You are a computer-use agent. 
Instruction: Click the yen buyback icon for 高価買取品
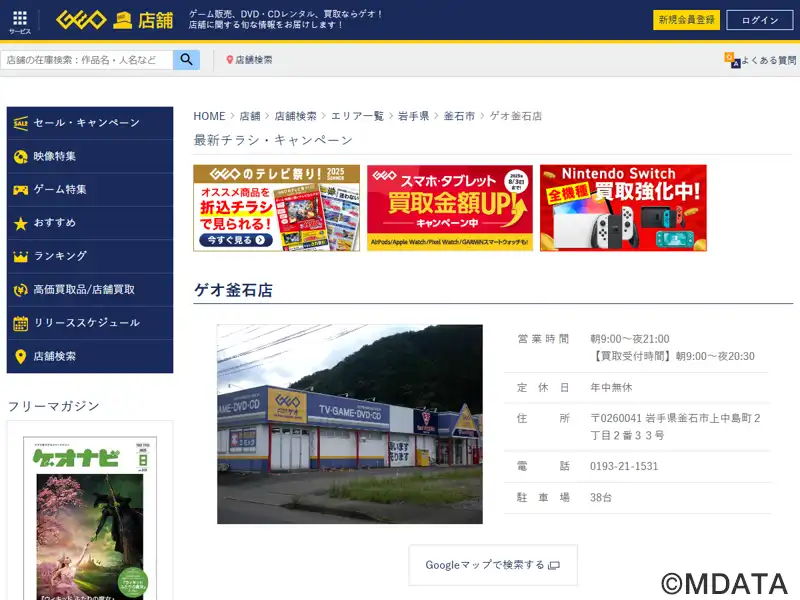[20, 290]
